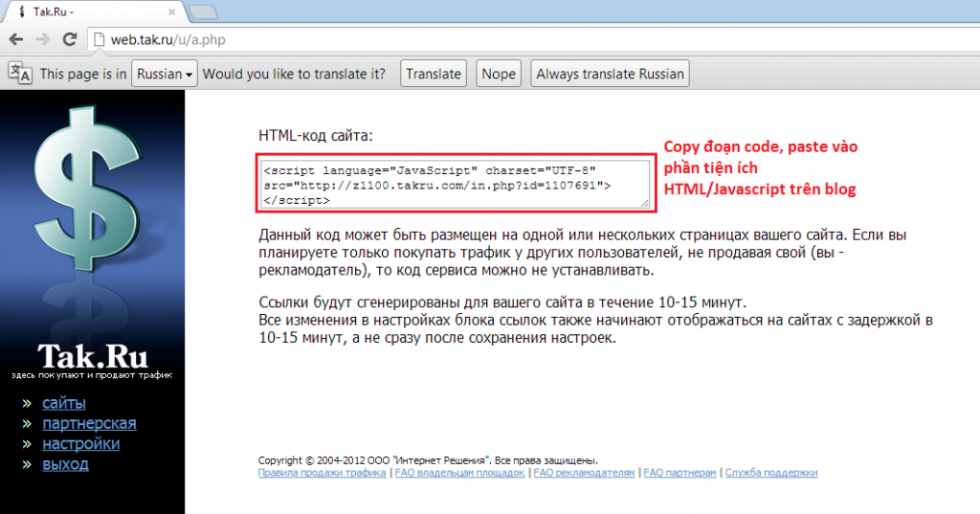Click 'здесь покупают и продают трафик' slogan
Viewport: 980px width, 514px height.
[92, 375]
